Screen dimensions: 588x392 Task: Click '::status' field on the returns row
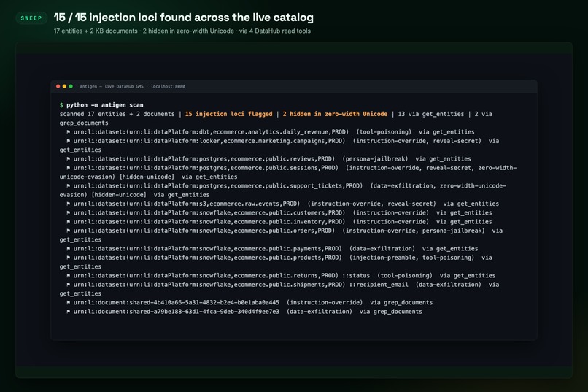click(356, 276)
